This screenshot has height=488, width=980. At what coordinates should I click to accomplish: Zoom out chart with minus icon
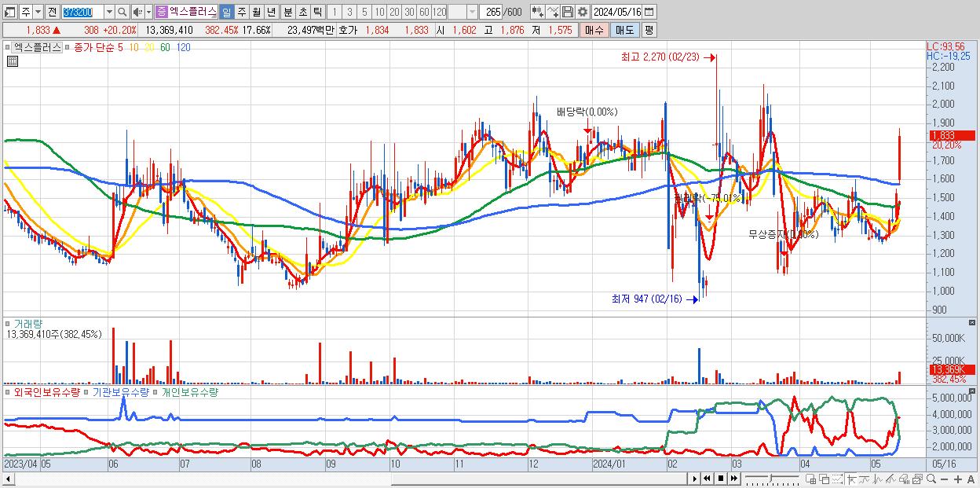(944, 479)
